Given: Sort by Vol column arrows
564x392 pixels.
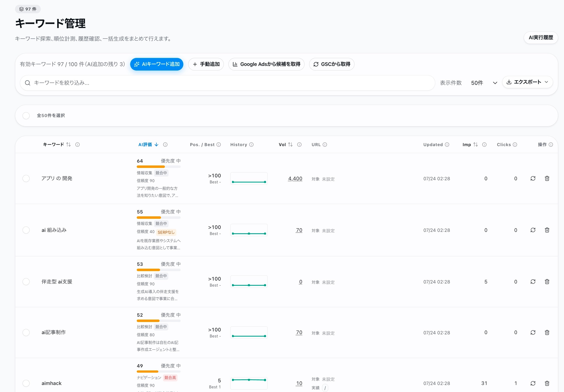Looking at the screenshot, I should click(290, 145).
